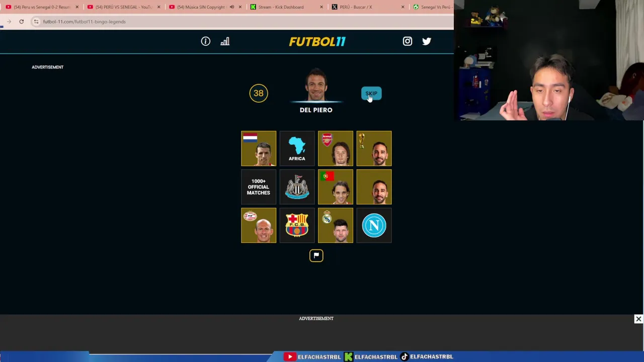Go forward in browser history

point(9,22)
